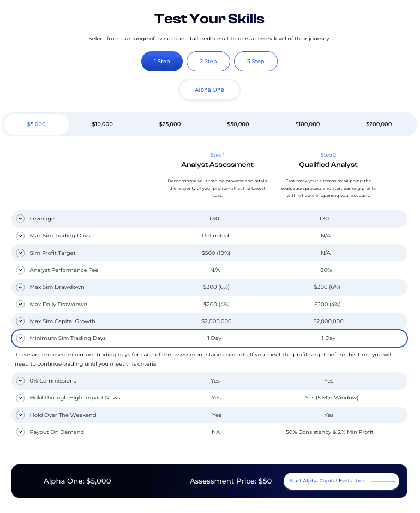Select the $10,000 account size
420x513 pixels.
[103, 124]
